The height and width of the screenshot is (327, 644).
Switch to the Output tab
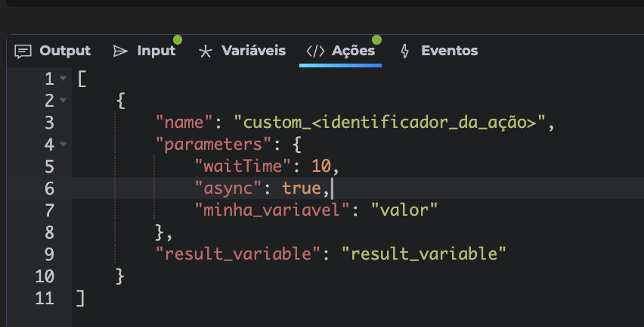coord(64,51)
